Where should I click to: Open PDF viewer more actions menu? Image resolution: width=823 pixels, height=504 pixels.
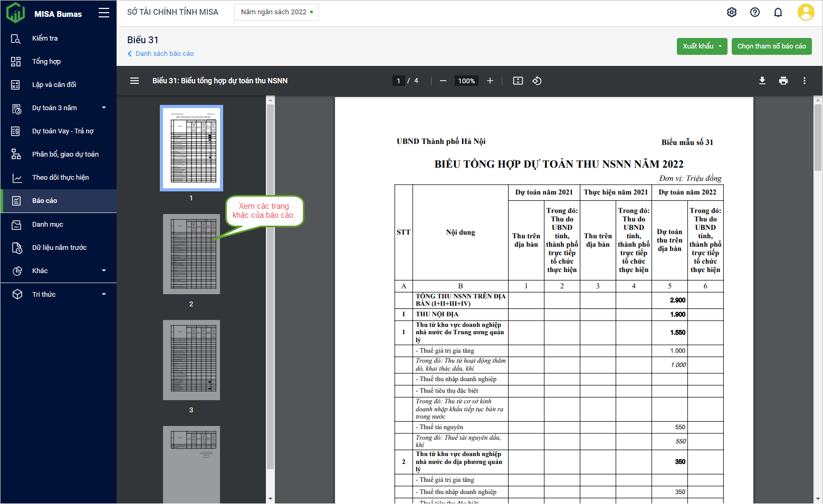[804, 81]
